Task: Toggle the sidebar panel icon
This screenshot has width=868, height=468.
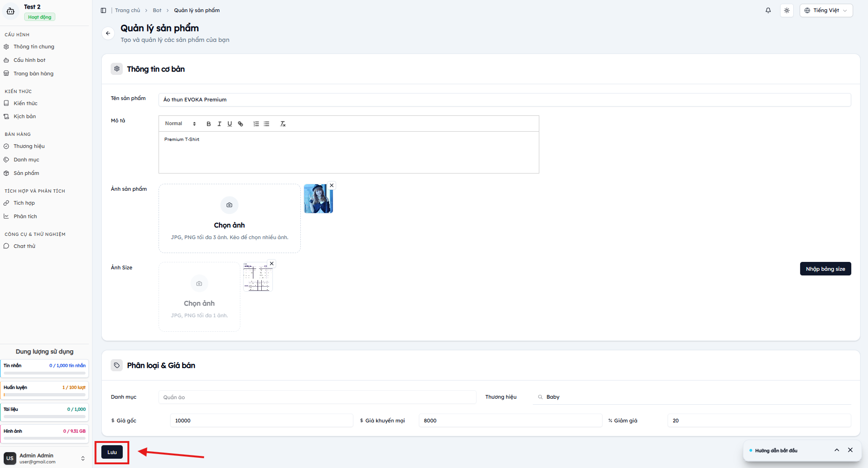Action: point(103,10)
